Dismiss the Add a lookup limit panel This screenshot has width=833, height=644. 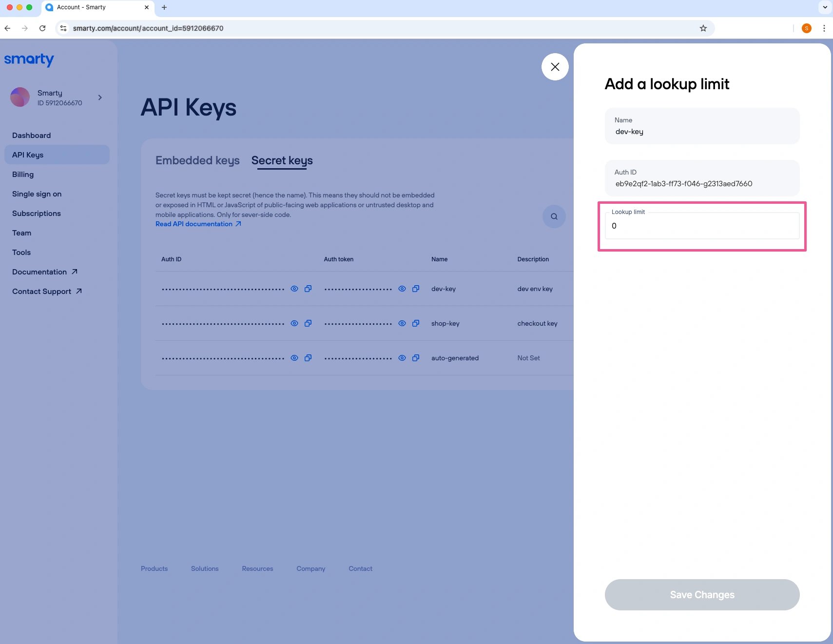(554, 66)
